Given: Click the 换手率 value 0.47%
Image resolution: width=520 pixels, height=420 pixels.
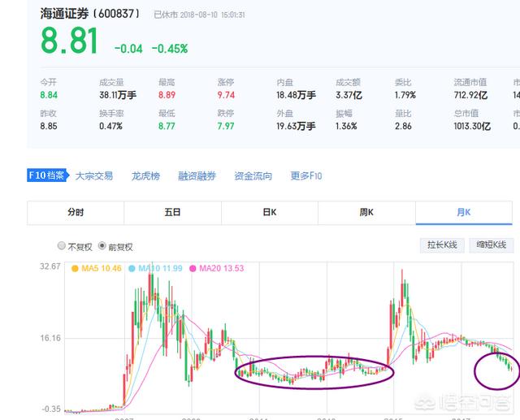Looking at the screenshot, I should pyautogui.click(x=110, y=126).
